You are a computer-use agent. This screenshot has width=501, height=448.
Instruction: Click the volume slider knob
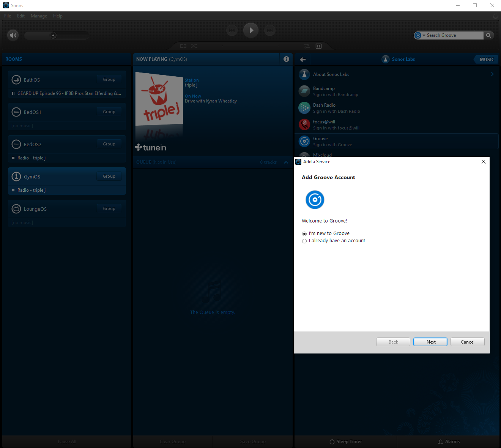pyautogui.click(x=54, y=35)
